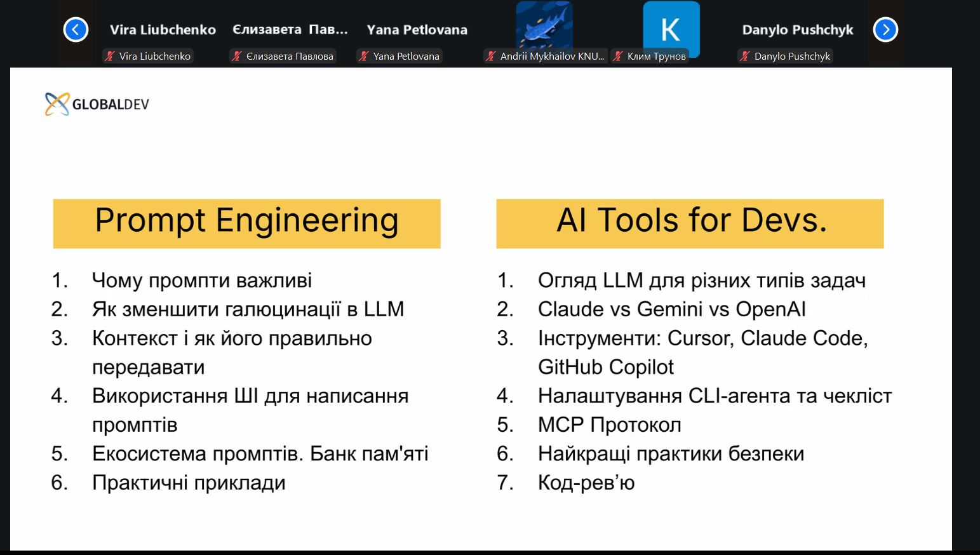Click the large Yana Petlovana name tile
The height and width of the screenshot is (555, 980).
[417, 30]
